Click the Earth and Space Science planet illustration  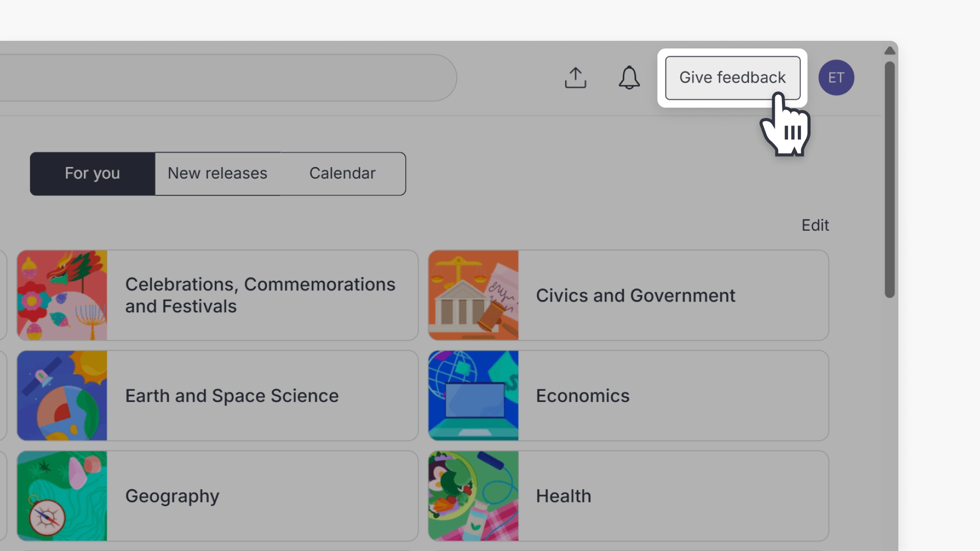pyautogui.click(x=62, y=395)
